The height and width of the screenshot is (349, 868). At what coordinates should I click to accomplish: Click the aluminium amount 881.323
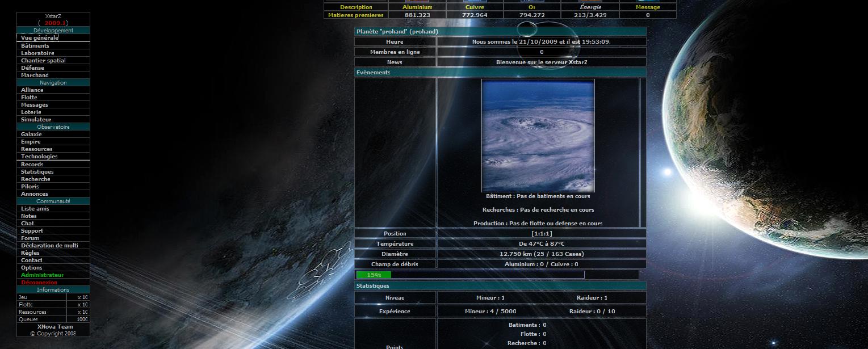tap(417, 15)
